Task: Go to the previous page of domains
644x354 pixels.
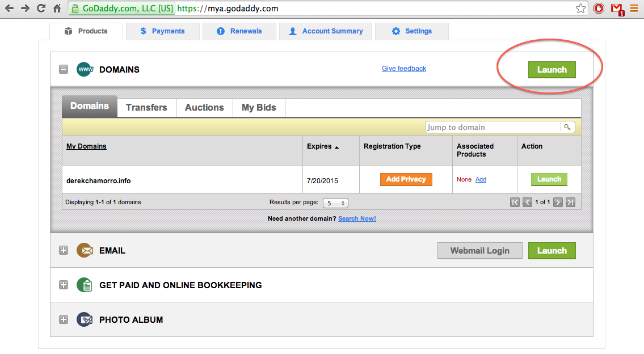Action: pyautogui.click(x=527, y=202)
